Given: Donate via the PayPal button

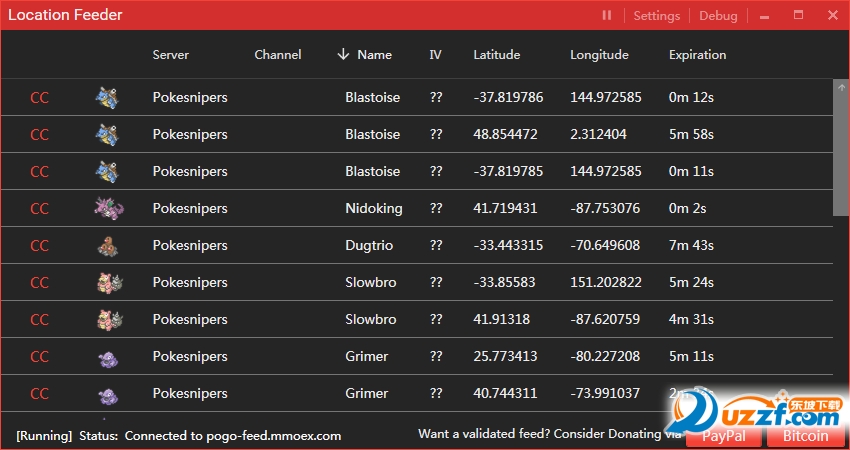Looking at the screenshot, I should [x=724, y=436].
